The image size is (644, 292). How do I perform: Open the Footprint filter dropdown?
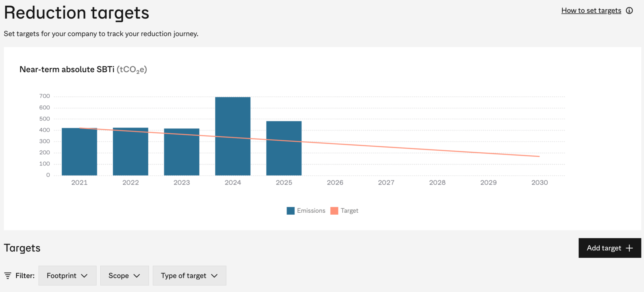67,275
